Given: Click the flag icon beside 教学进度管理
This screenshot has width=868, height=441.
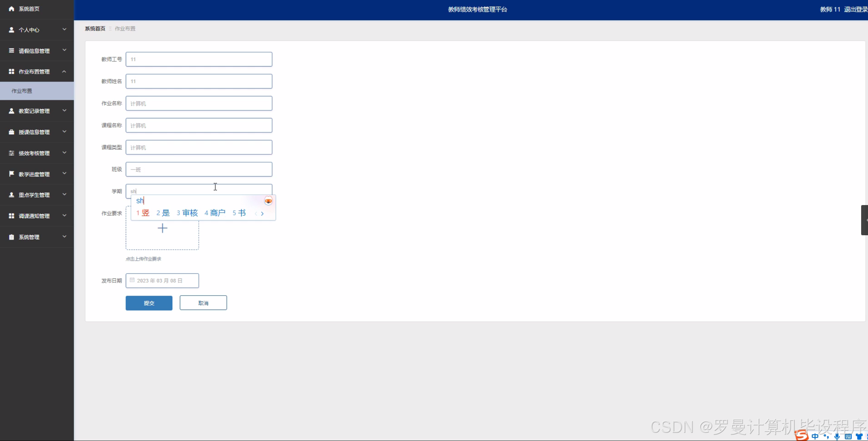Looking at the screenshot, I should point(11,174).
